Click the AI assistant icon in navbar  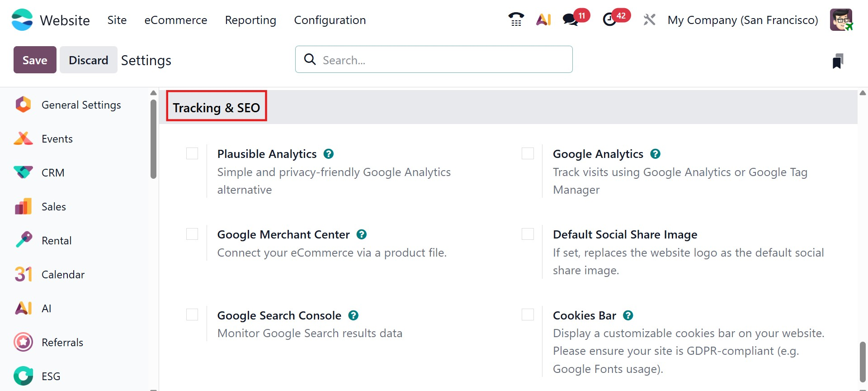coord(543,19)
